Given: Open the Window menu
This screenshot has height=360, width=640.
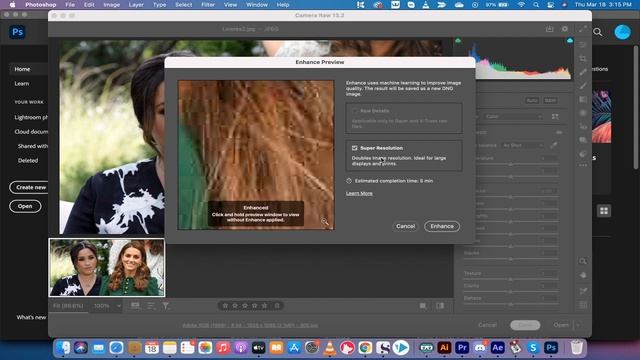Looking at the screenshot, I should [257, 5].
